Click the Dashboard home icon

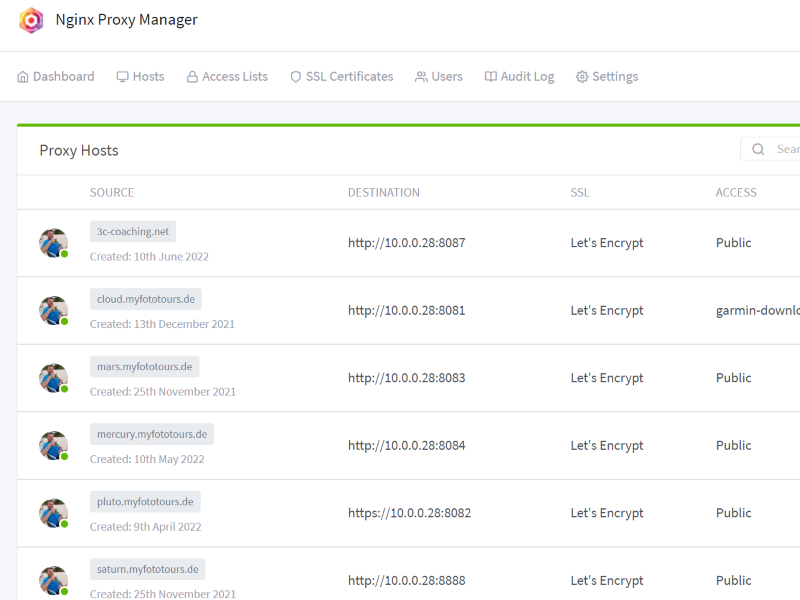click(23, 77)
